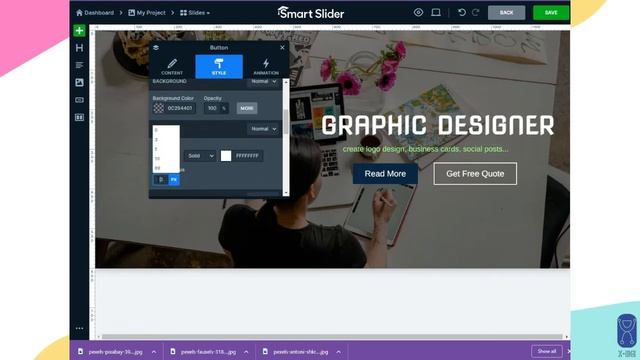
Task: Open the Slides dropdown in breadcrumb
Action: point(195,13)
